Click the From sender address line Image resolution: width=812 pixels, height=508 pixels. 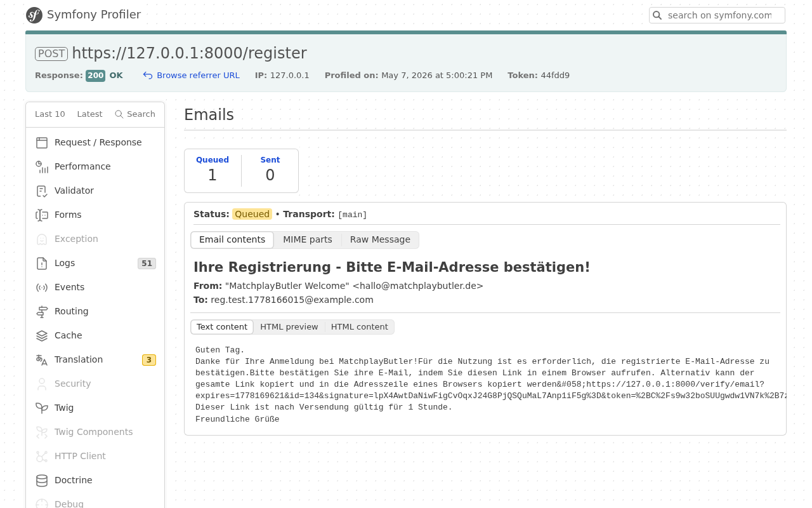338,286
